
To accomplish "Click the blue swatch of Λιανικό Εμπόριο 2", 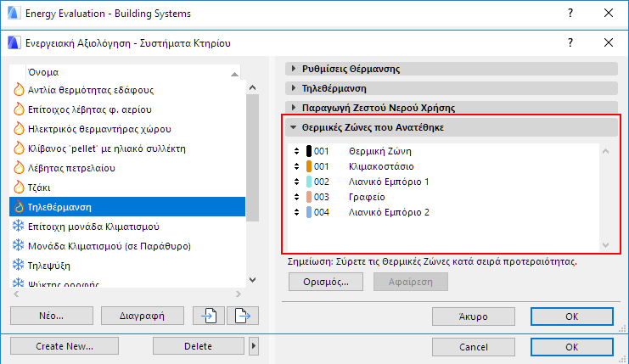I will 309,212.
